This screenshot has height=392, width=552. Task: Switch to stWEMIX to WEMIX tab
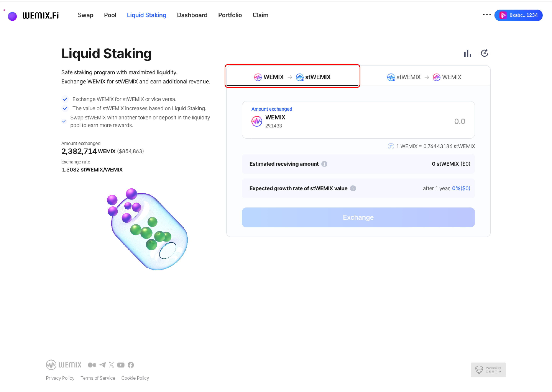point(424,77)
